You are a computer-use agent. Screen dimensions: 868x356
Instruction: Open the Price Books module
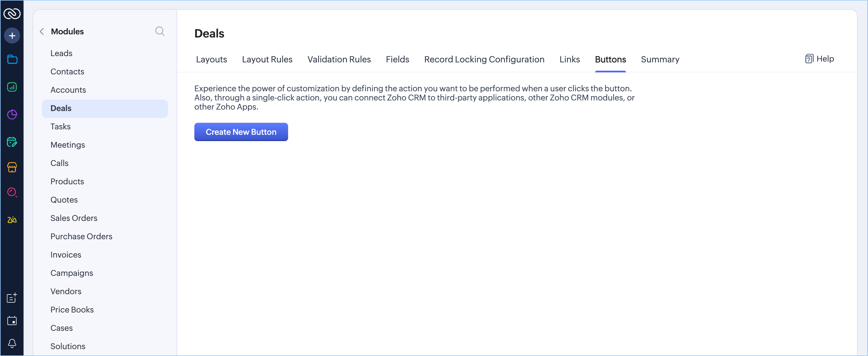[x=72, y=310]
